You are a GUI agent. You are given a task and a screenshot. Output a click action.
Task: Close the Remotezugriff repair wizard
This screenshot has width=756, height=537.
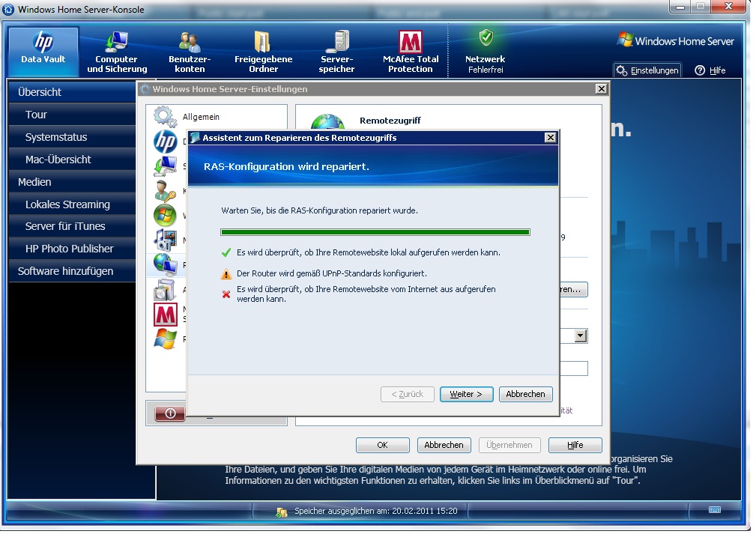pos(550,138)
